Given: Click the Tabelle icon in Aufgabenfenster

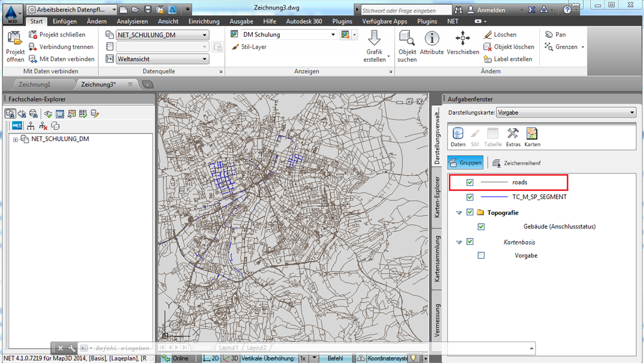Looking at the screenshot, I should [x=493, y=137].
